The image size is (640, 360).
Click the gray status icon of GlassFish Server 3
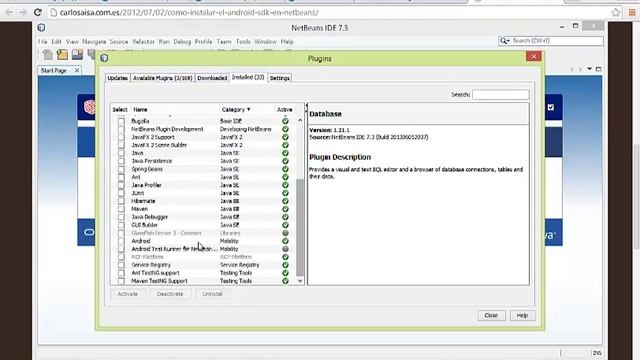point(285,233)
